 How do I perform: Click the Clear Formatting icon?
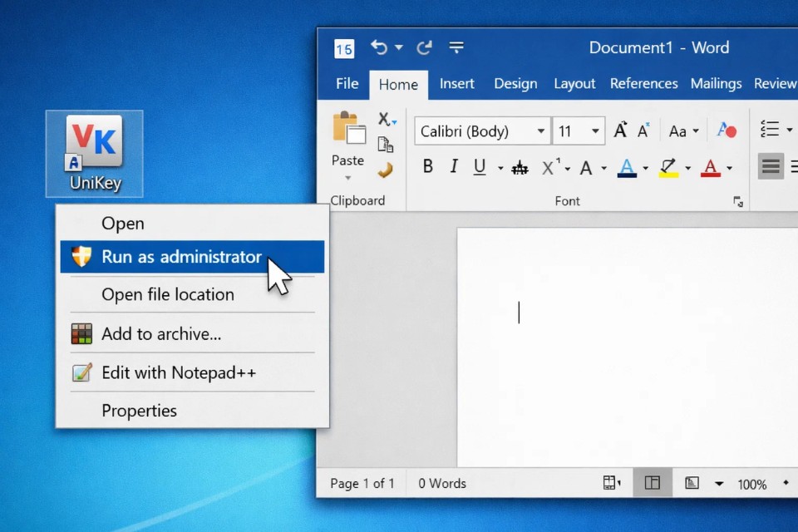(727, 131)
